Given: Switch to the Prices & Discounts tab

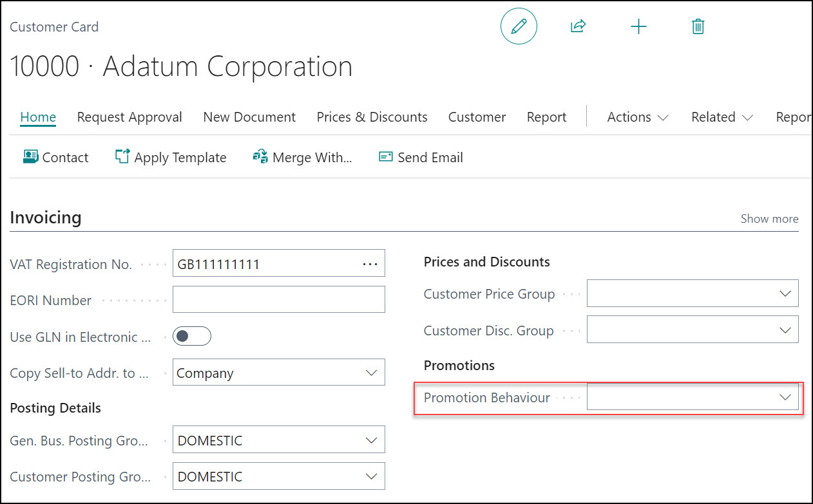Looking at the screenshot, I should click(x=372, y=117).
